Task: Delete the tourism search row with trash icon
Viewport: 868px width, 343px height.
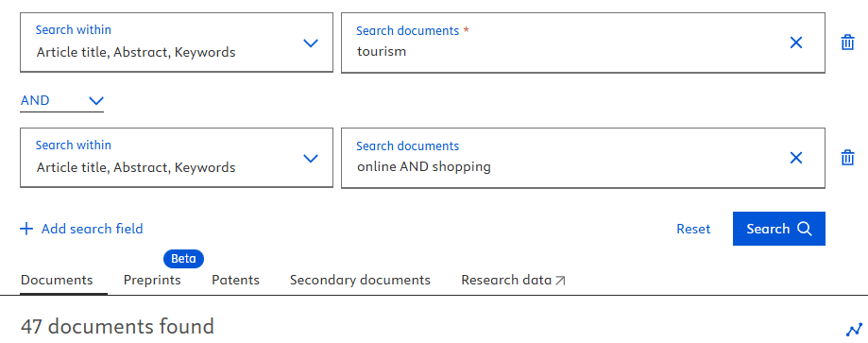Action: pyautogui.click(x=847, y=43)
